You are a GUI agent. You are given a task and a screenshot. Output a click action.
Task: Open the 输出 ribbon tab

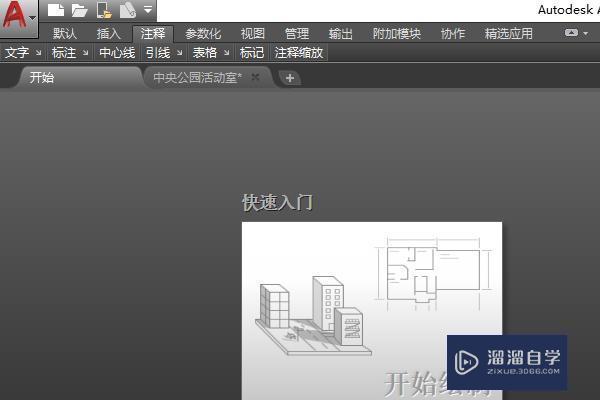pos(341,34)
